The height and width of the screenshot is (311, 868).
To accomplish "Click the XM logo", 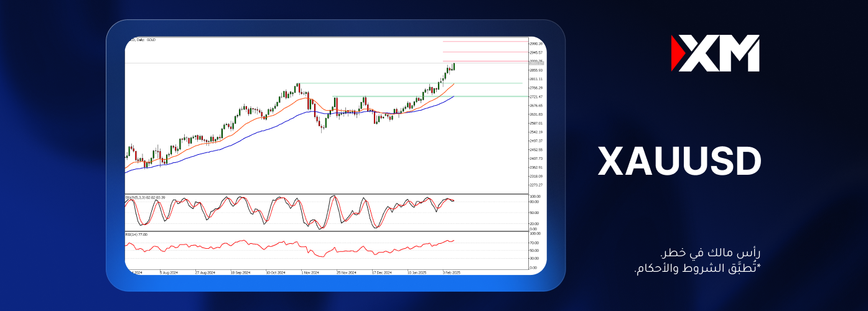I will click(715, 53).
